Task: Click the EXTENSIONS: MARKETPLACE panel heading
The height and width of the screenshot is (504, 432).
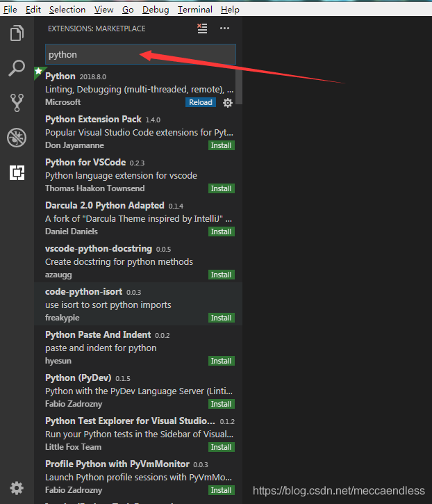Action: pyautogui.click(x=97, y=29)
